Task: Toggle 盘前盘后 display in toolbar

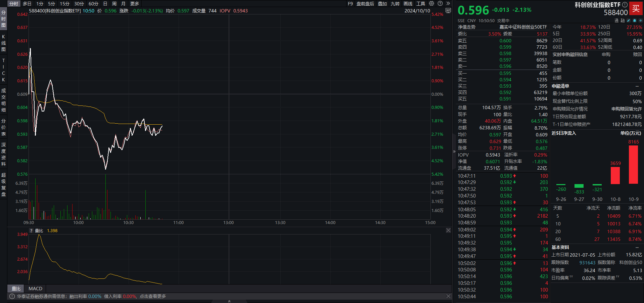Action: [365, 4]
